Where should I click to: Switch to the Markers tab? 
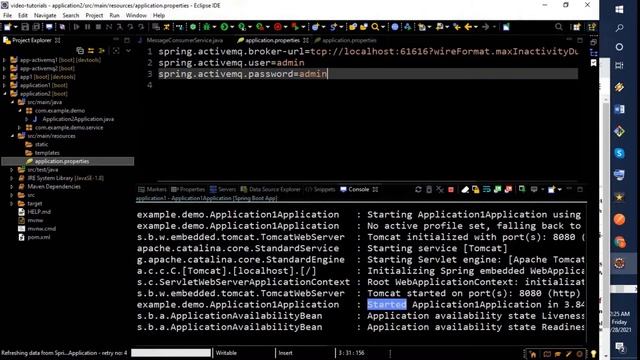[x=152, y=189]
